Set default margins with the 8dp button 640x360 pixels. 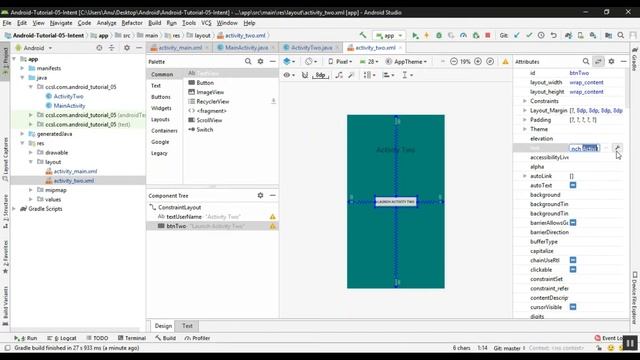[x=320, y=75]
